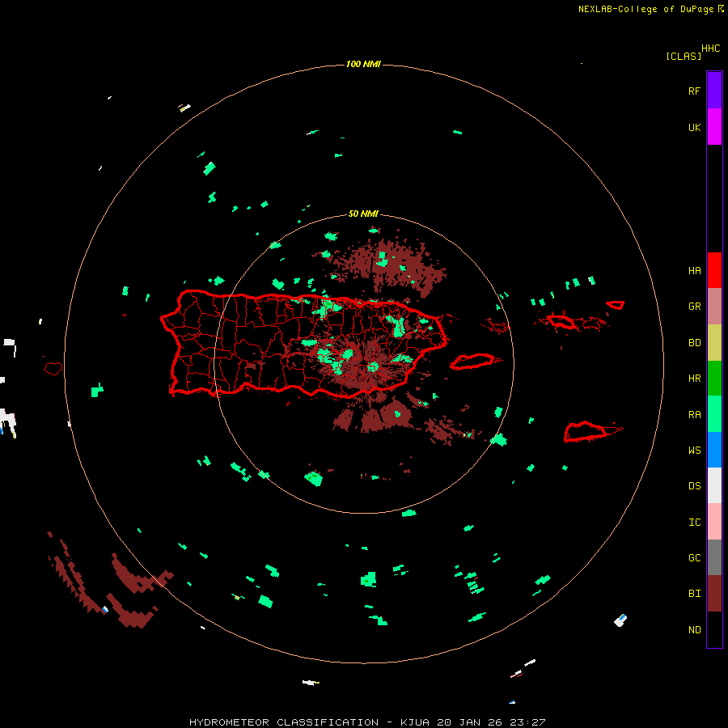Screen dimensions: 728x728
Task: Click the 50 NMI range ring label
Action: (x=363, y=214)
